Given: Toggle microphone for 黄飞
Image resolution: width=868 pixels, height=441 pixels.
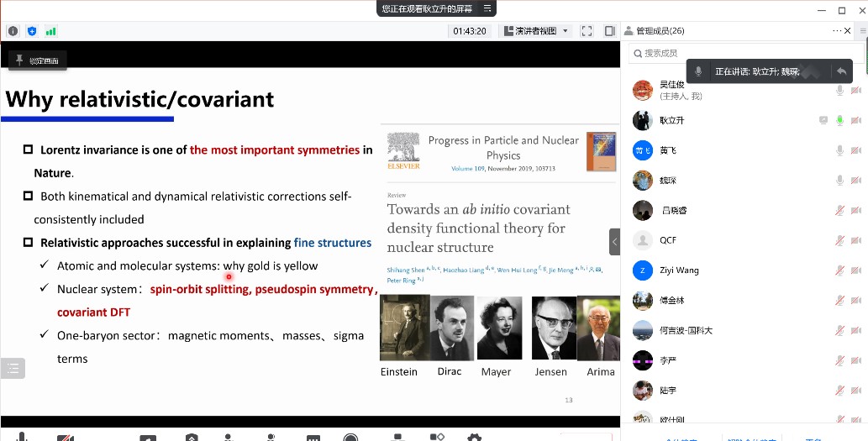Looking at the screenshot, I should coord(839,150).
